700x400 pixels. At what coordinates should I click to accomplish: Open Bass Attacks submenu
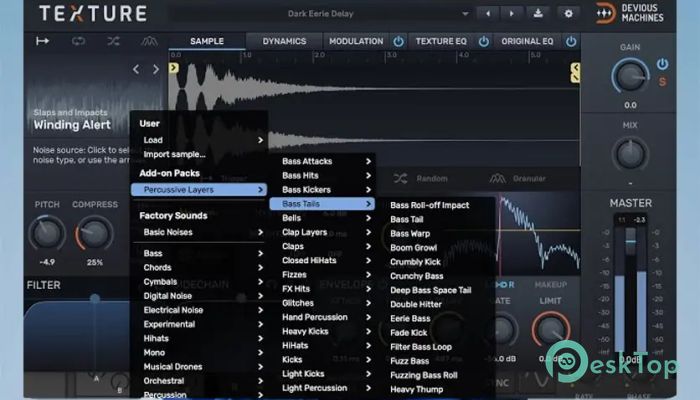[x=322, y=161]
